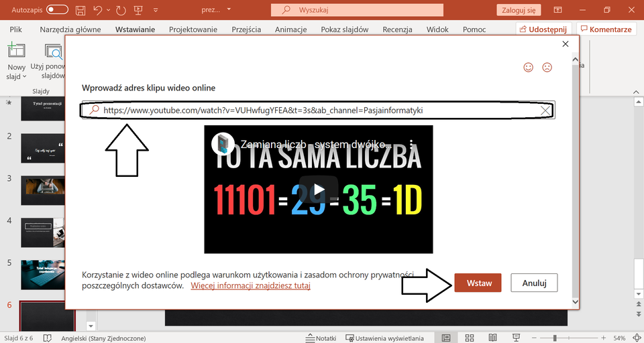Collapse the ribbon with chevron

636,92
